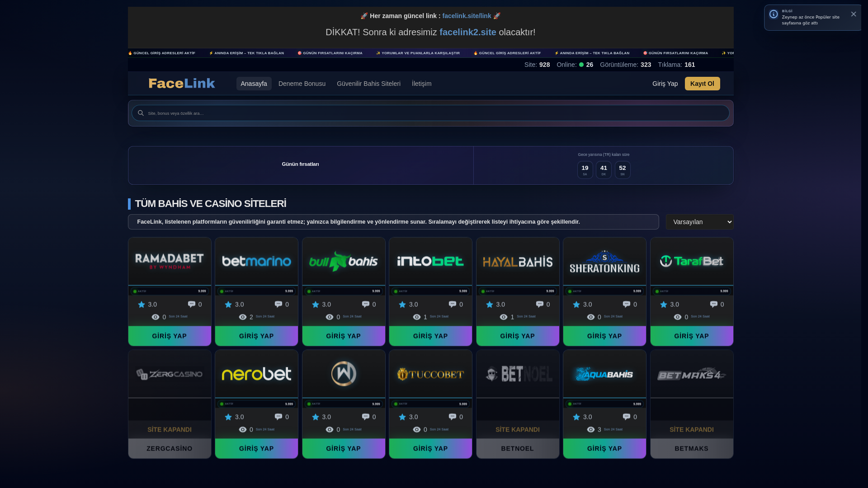Click the Tıklama: 161 statistic
Viewport: 868px width, 488px height.
click(676, 65)
